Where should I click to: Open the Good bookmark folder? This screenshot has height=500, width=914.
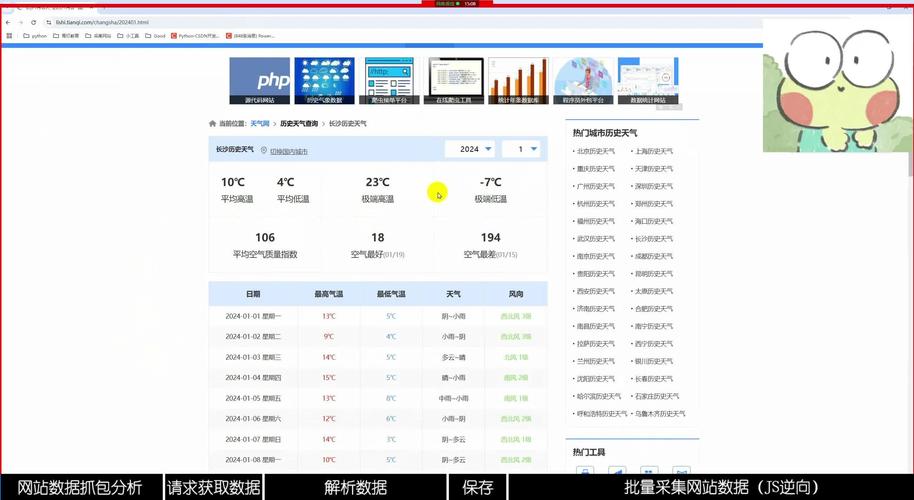(155, 36)
